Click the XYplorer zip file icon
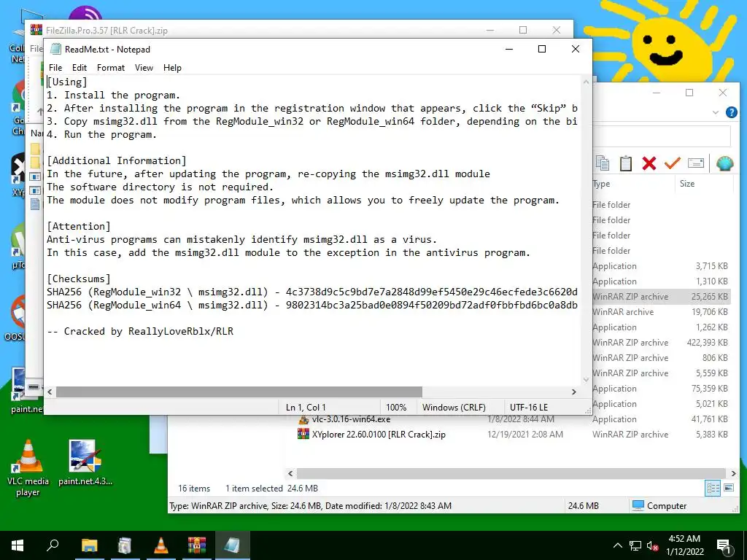 click(303, 434)
